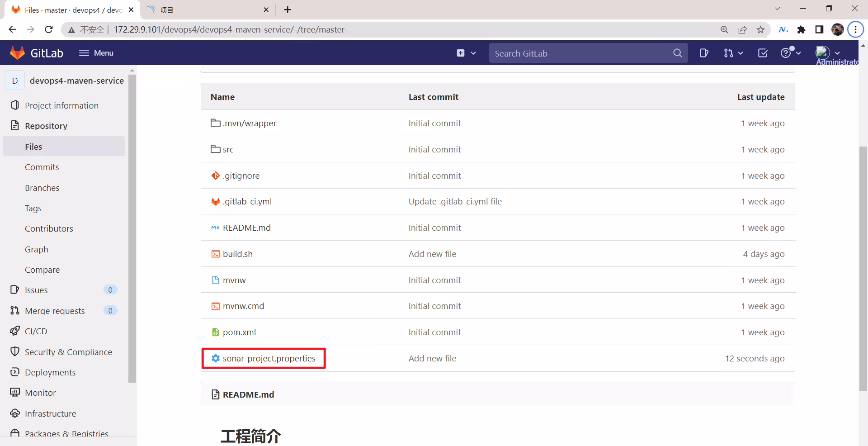The height and width of the screenshot is (446, 868).
Task: Open the Help question mark dropdown
Action: pos(791,53)
